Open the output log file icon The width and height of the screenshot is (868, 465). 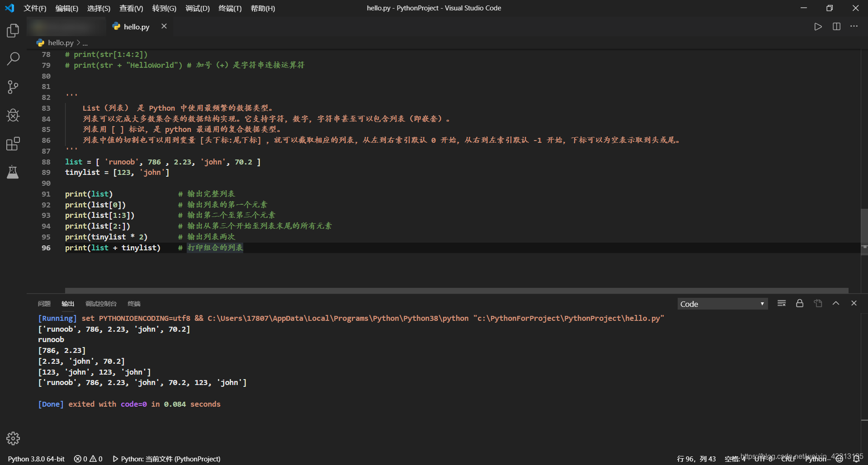click(x=818, y=303)
